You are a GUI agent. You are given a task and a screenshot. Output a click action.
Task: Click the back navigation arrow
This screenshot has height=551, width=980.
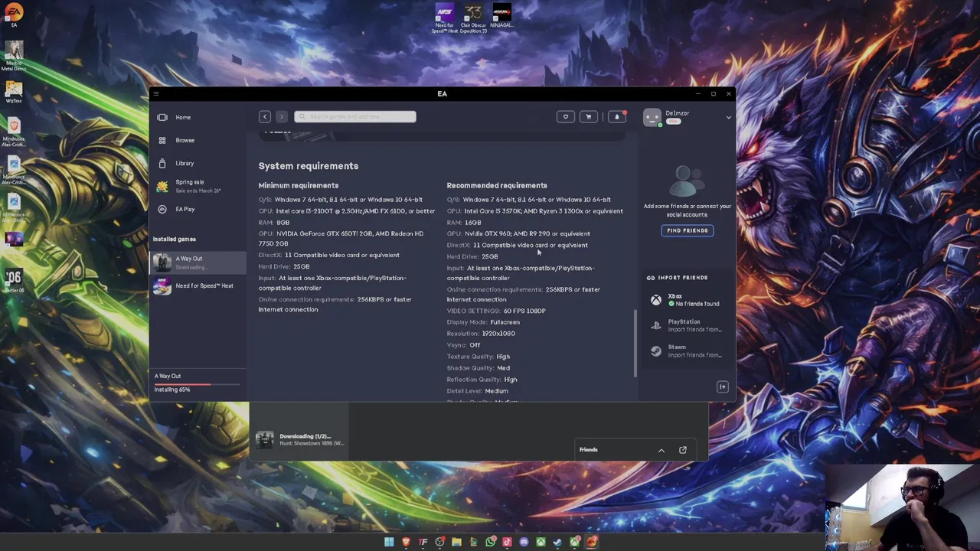click(265, 117)
